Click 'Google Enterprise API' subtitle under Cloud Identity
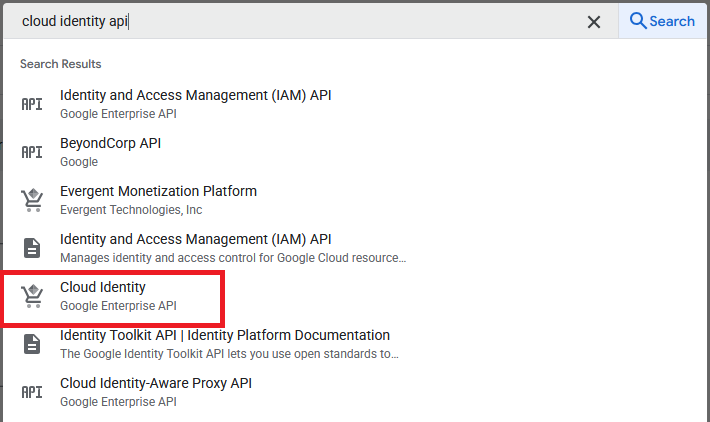710x422 pixels. coord(118,306)
